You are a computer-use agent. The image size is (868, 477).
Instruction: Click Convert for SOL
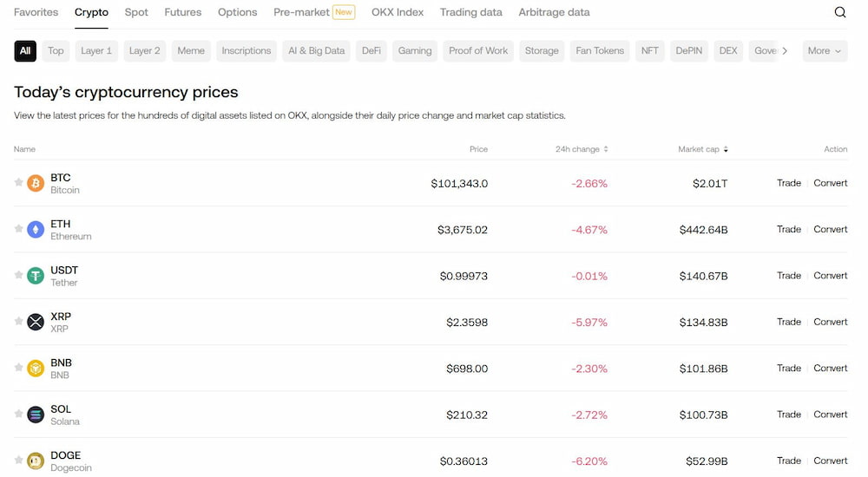[x=831, y=415]
